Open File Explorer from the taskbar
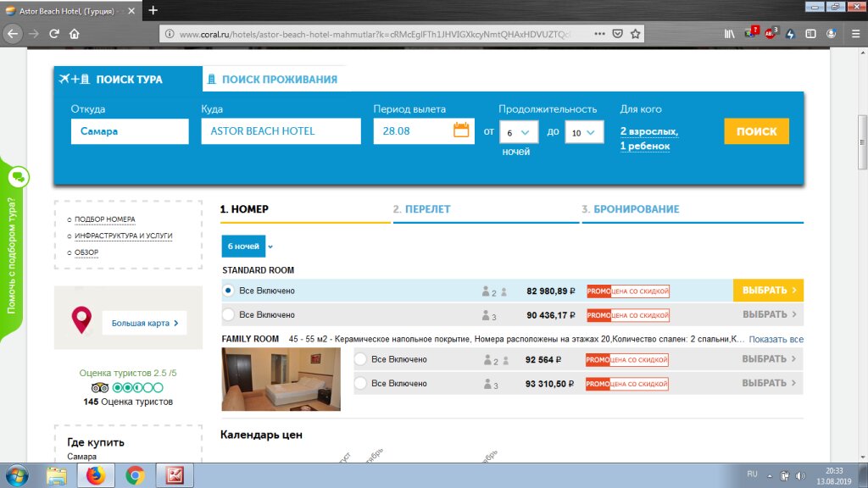The width and height of the screenshot is (868, 488). coord(57,476)
